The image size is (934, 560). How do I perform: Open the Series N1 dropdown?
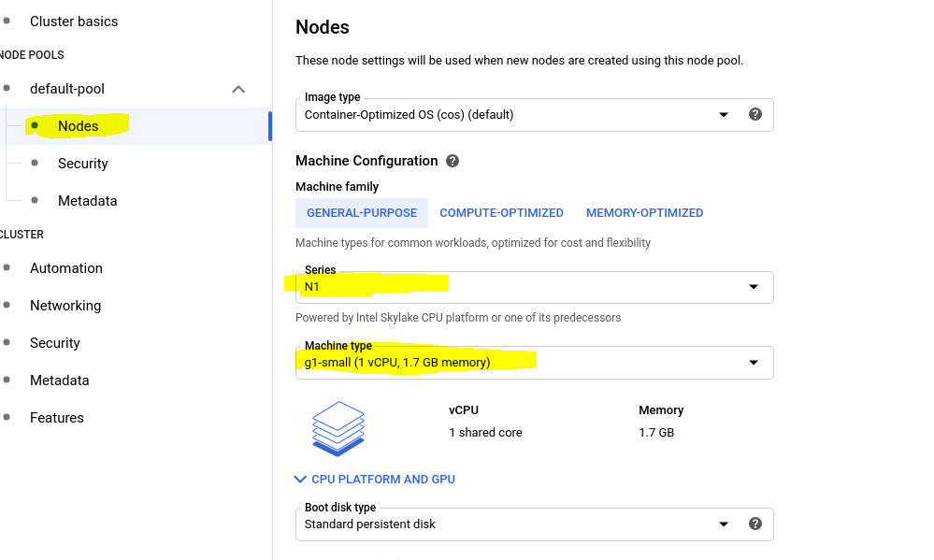point(534,287)
